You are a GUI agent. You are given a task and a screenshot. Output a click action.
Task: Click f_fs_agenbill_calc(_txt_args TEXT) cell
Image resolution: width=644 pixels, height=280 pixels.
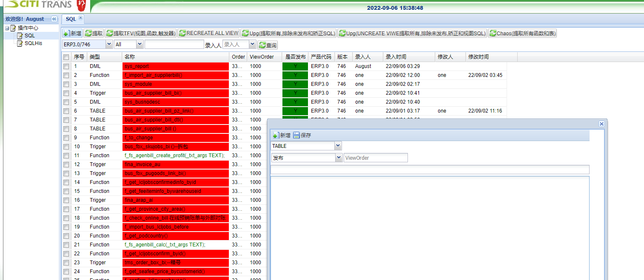pyautogui.click(x=176, y=245)
